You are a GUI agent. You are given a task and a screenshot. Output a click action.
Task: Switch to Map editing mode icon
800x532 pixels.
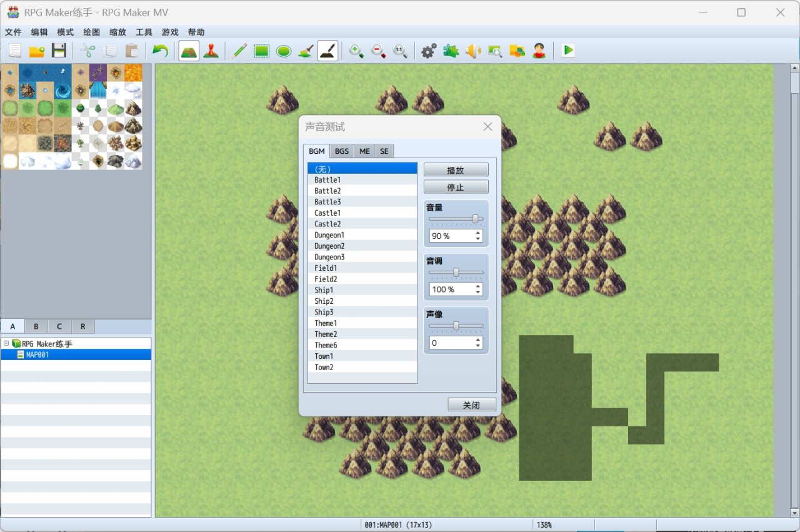[x=189, y=51]
